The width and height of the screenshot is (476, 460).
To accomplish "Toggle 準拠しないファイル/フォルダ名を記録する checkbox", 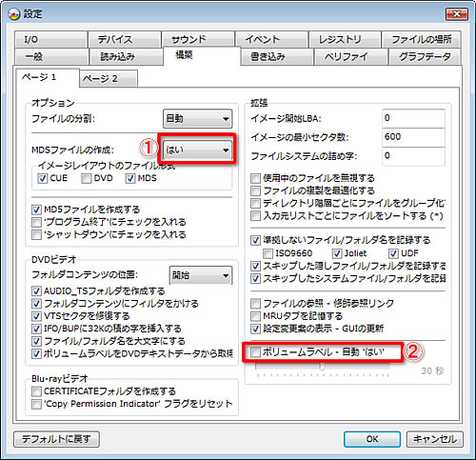I will pos(255,240).
